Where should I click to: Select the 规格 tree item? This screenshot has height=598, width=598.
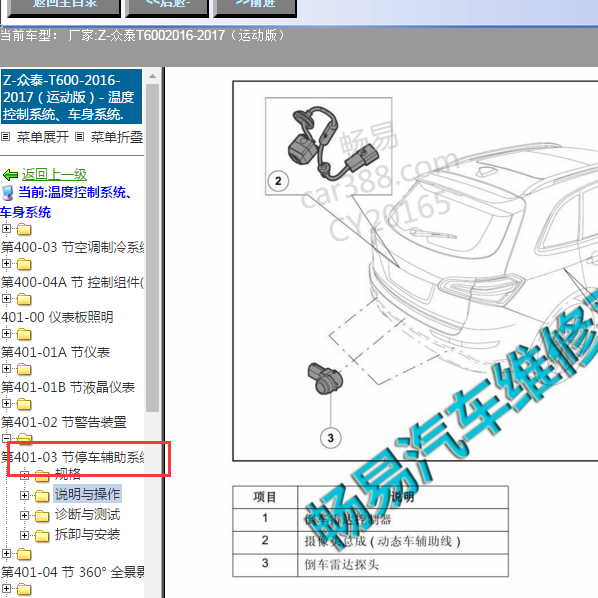click(x=68, y=474)
